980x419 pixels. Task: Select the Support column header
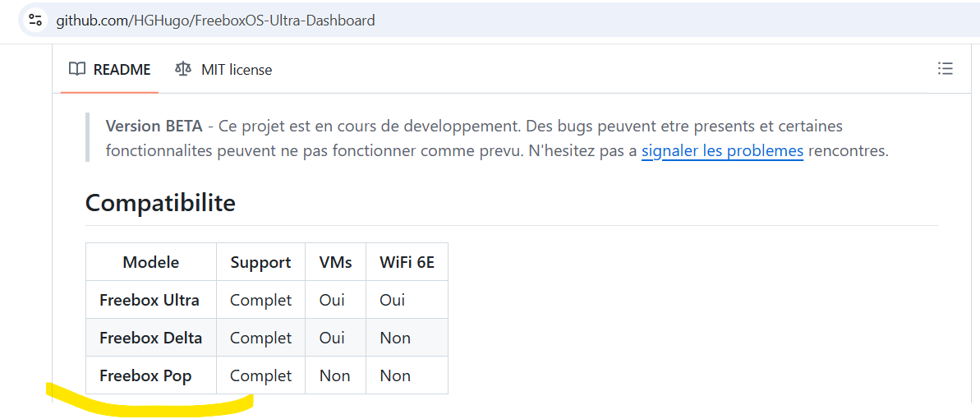pos(260,262)
